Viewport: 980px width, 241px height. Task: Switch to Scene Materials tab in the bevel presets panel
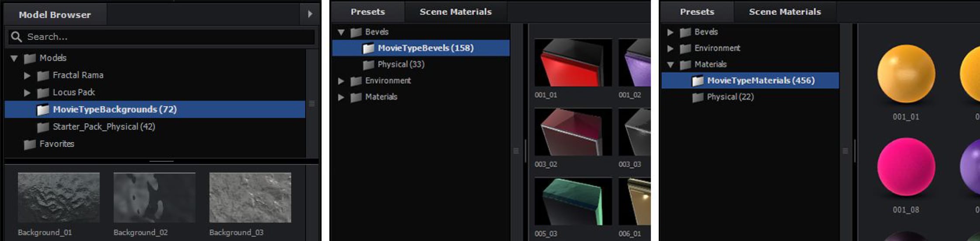tap(455, 12)
